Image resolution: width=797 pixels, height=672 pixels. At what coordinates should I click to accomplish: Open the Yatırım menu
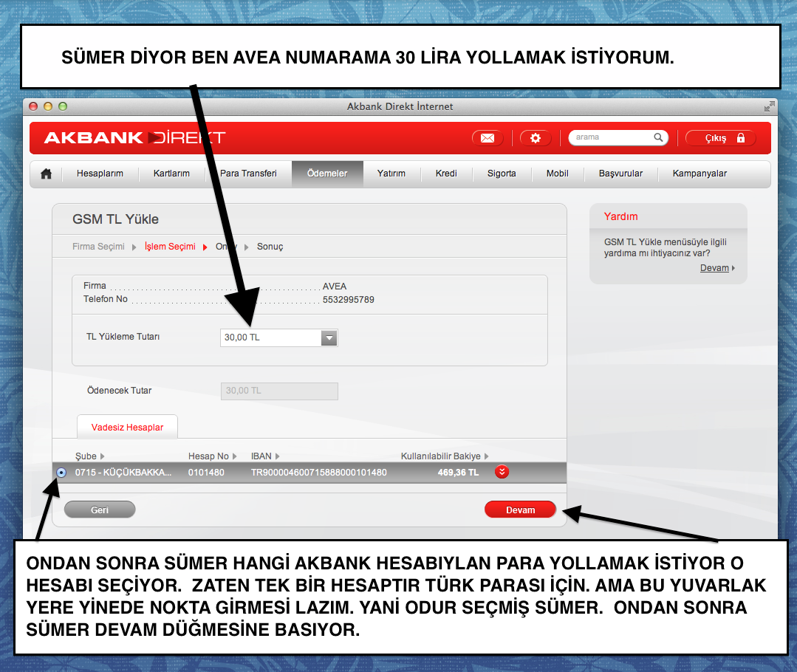pyautogui.click(x=391, y=174)
